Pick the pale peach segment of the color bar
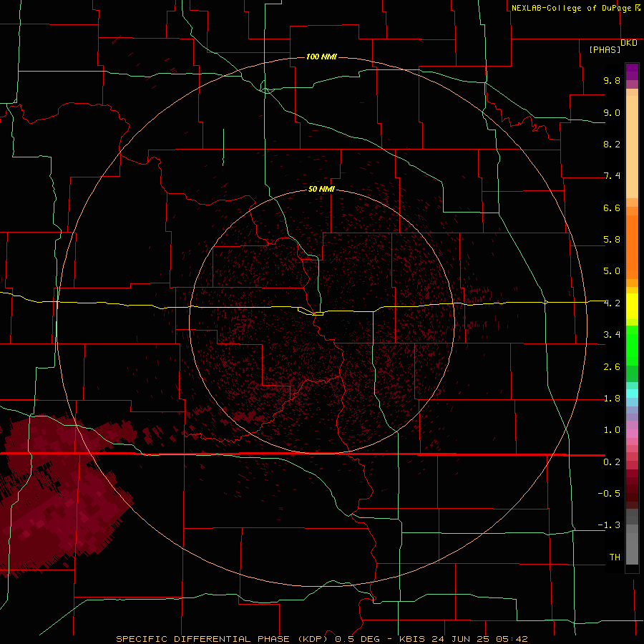 click(632, 147)
